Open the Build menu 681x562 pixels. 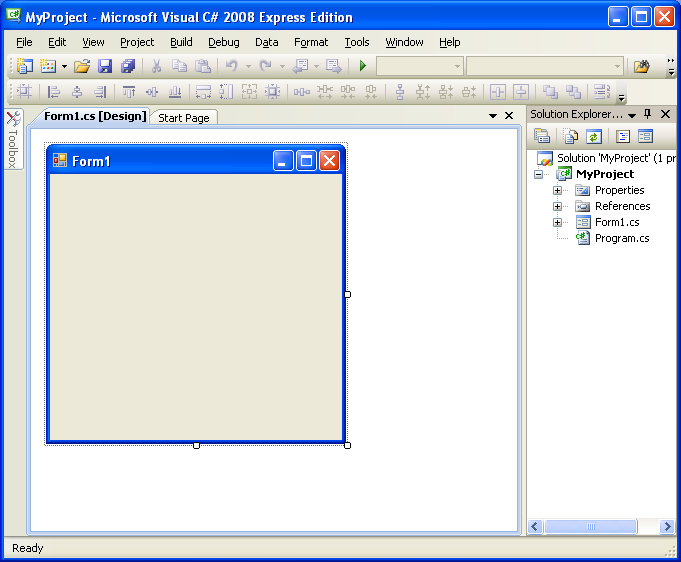point(181,42)
